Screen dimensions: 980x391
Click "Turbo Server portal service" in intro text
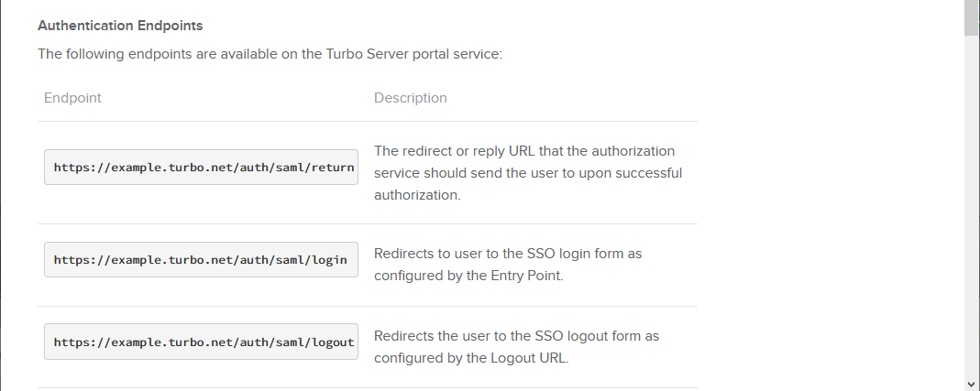pos(413,54)
